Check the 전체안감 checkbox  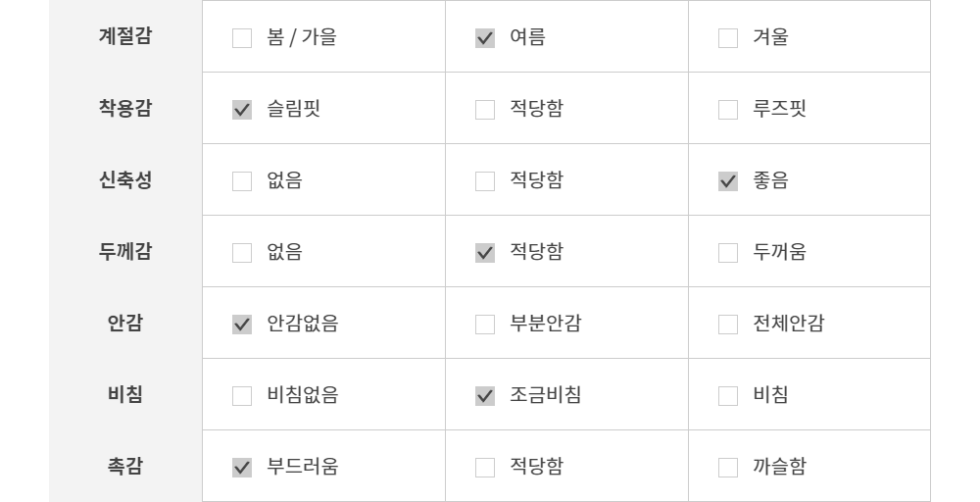728,326
